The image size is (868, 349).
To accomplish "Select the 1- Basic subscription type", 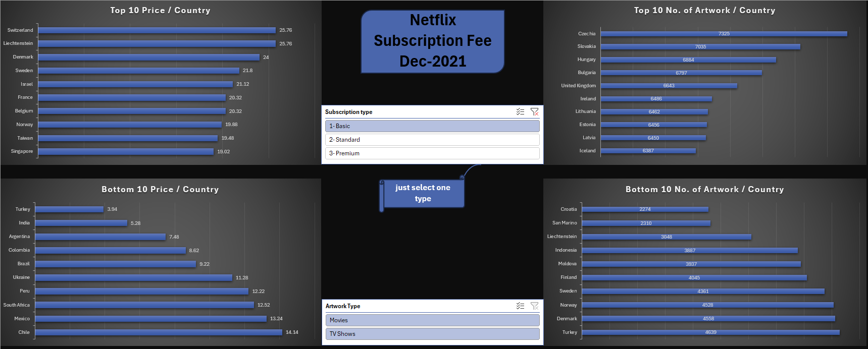I will pyautogui.click(x=432, y=126).
